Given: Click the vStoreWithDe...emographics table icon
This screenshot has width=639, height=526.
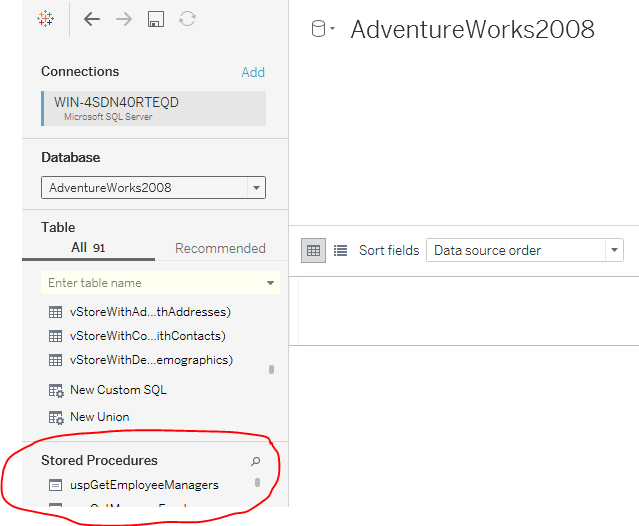Looking at the screenshot, I should [55, 360].
